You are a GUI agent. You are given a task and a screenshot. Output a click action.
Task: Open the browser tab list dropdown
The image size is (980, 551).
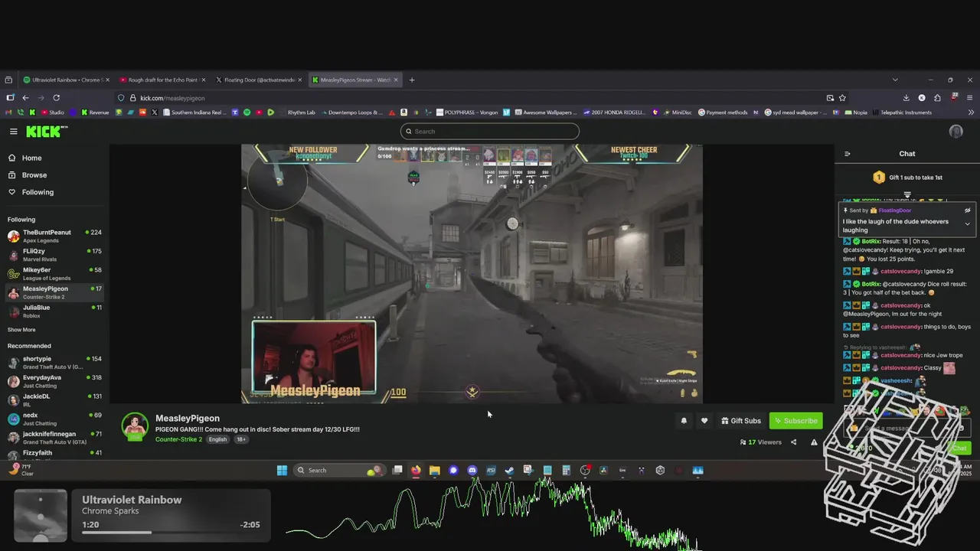(x=895, y=80)
